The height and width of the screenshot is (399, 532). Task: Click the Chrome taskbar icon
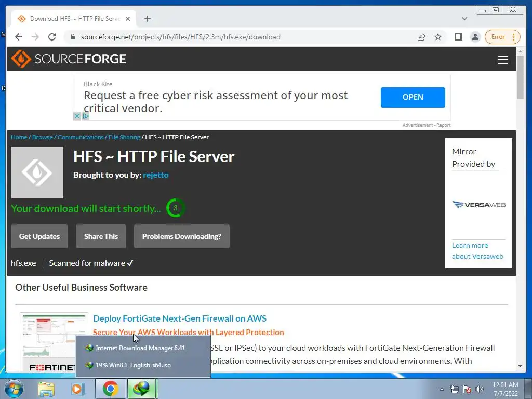[110, 389]
